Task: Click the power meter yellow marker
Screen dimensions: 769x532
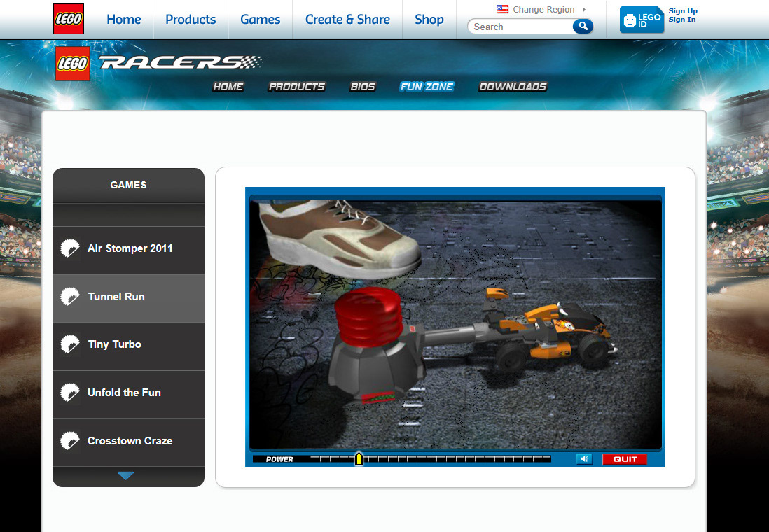Action: pyautogui.click(x=359, y=459)
